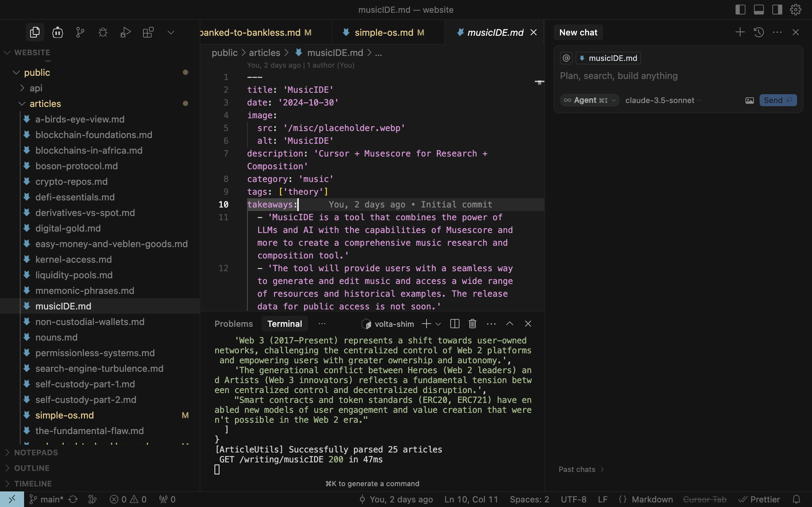
Task: Click the main* git branch indicator
Action: pos(46,499)
